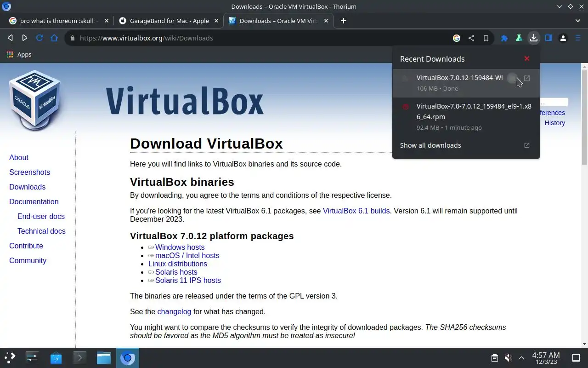Screen dimensions: 588x368
Task: Reload the VirtualBox downloads page
Action: click(40, 38)
